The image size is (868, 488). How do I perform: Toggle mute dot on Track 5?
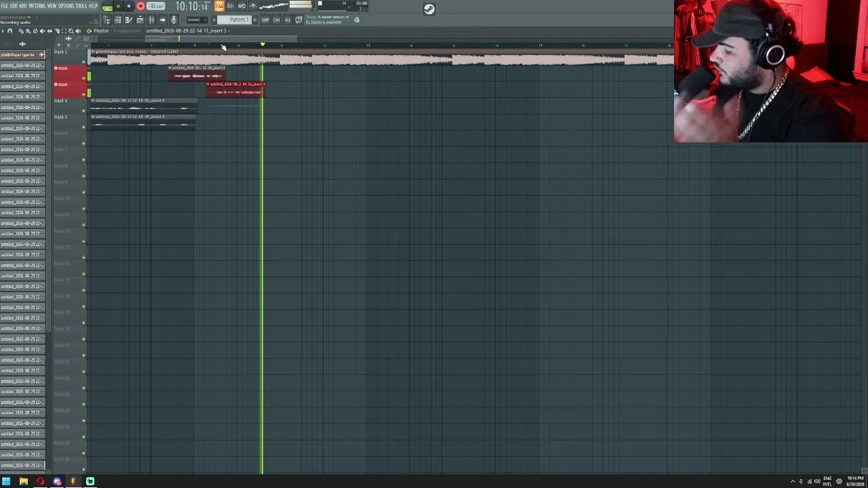(84, 127)
